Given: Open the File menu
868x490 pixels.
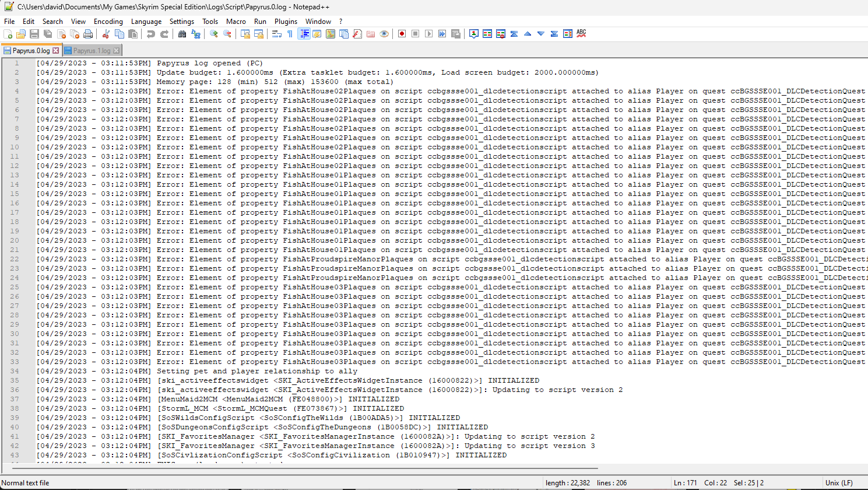Looking at the screenshot, I should point(9,22).
